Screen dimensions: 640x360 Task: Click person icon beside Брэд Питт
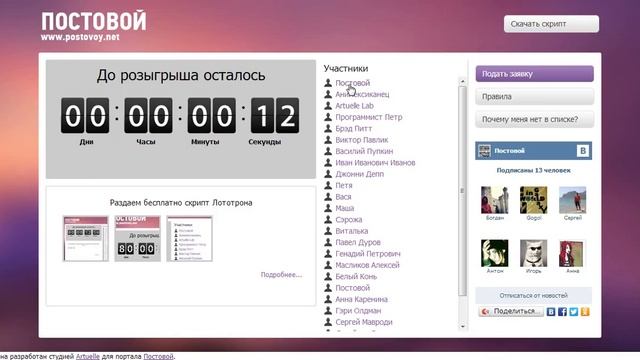(x=328, y=129)
